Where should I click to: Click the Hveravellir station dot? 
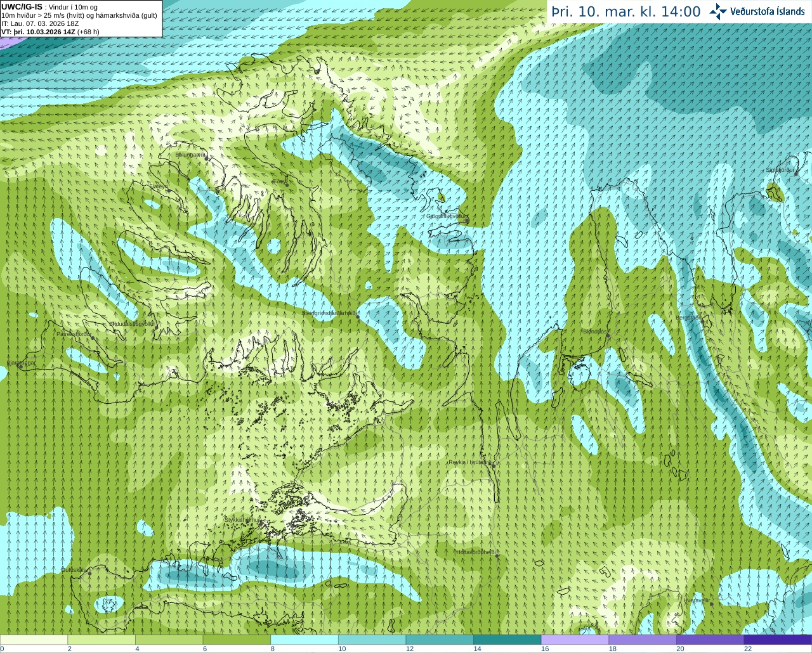coord(711,604)
